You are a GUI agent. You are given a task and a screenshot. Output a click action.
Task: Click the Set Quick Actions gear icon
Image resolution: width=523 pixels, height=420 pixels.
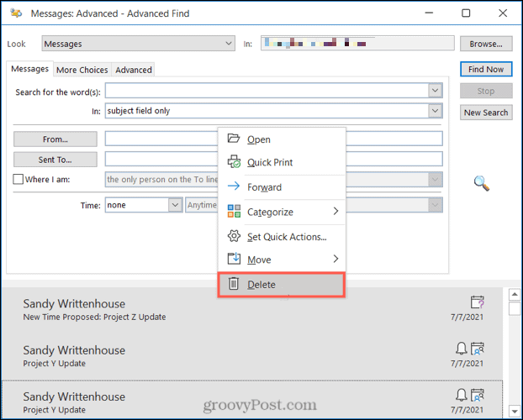(x=234, y=236)
